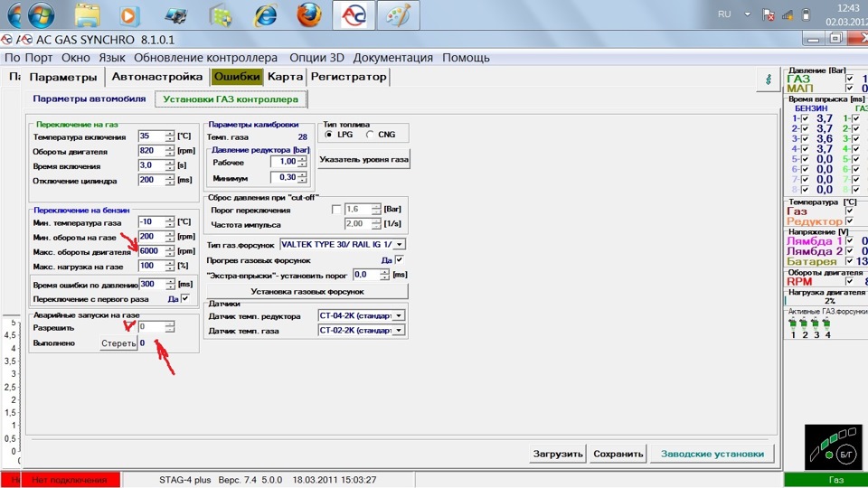
Task: Toggle the МАП pressure display checkbox
Action: (x=850, y=88)
